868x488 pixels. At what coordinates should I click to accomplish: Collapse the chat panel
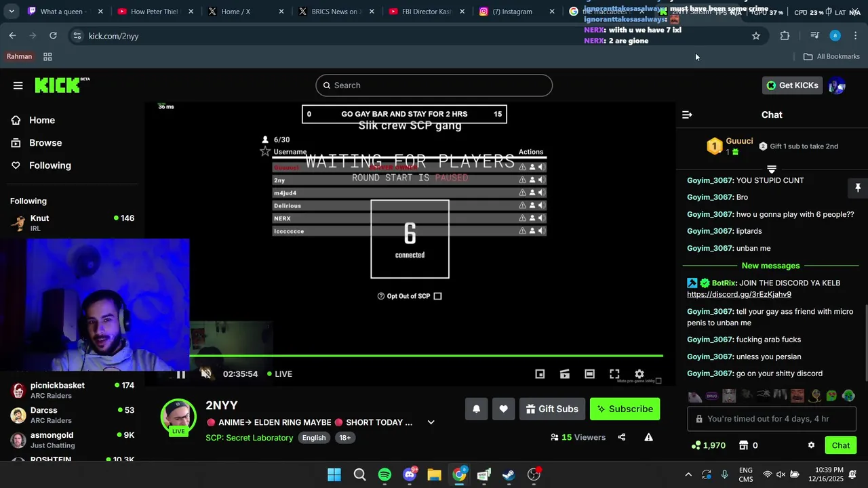pyautogui.click(x=687, y=115)
